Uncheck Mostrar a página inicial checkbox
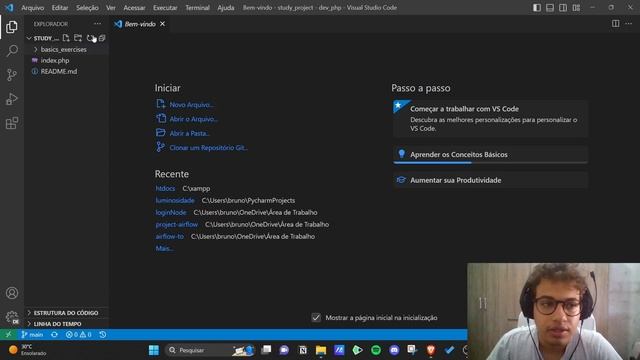Screen dimensions: 640x360 click(x=316, y=317)
